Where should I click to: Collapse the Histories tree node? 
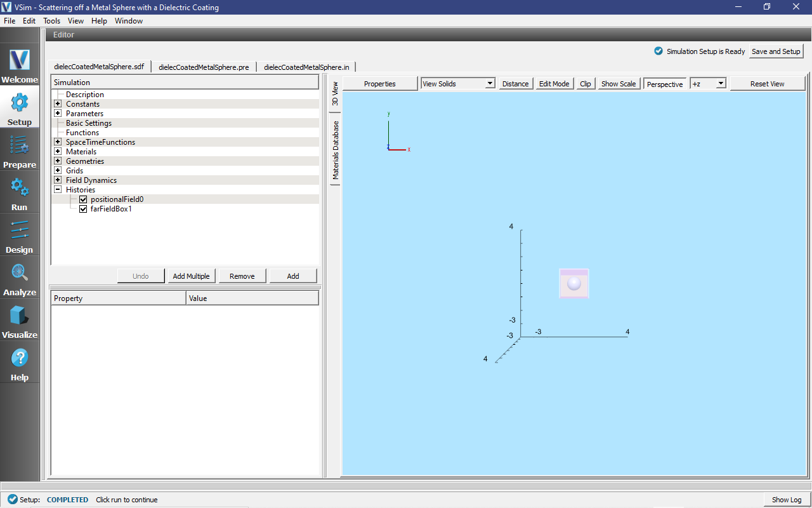(58, 190)
